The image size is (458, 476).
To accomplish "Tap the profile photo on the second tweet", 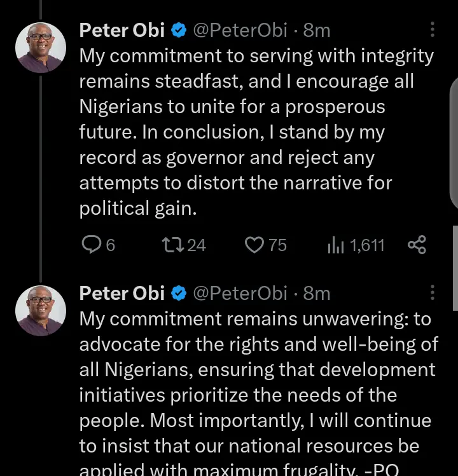I will (41, 311).
